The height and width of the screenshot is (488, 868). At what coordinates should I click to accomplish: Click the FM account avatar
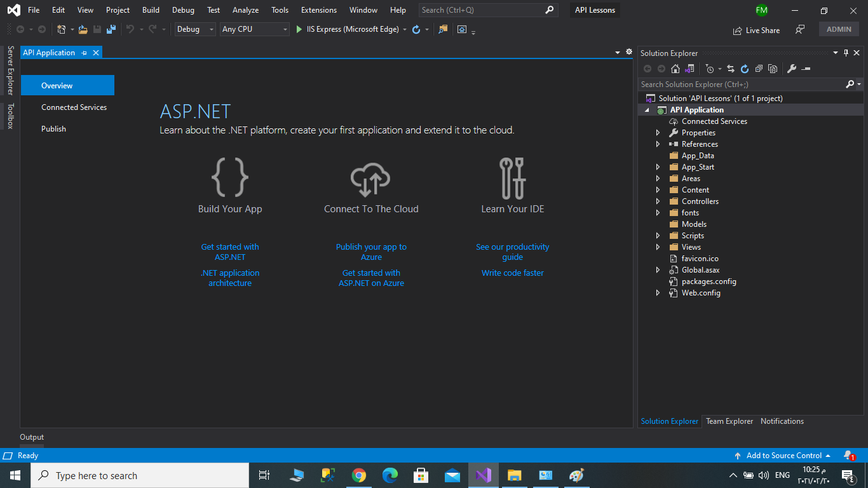coord(761,10)
